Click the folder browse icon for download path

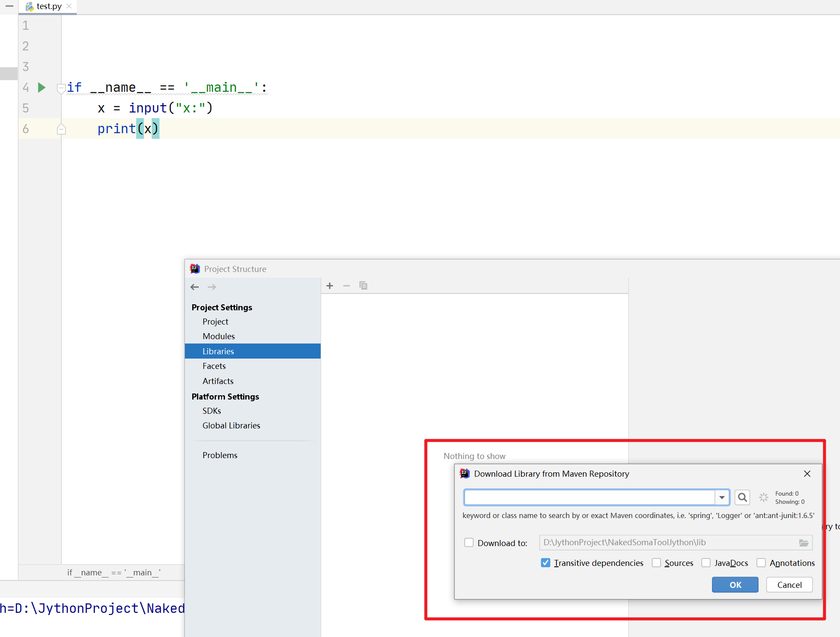click(x=803, y=543)
